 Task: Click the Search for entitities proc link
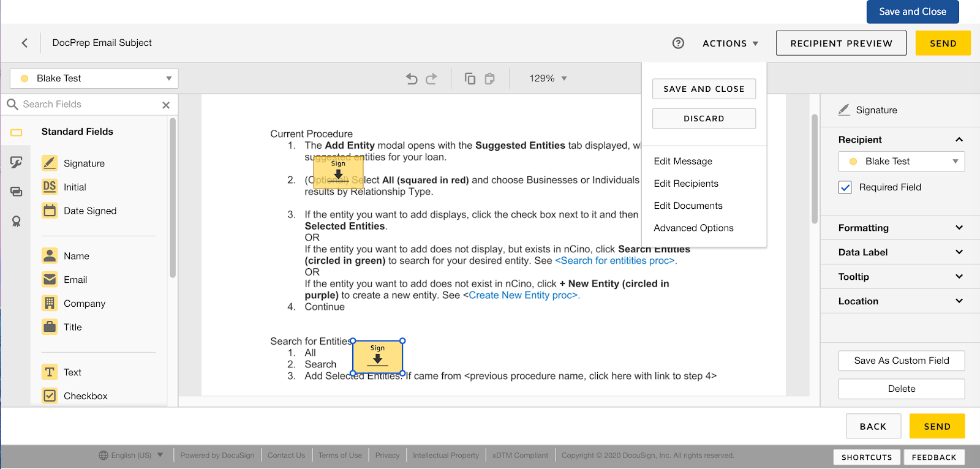coord(616,261)
